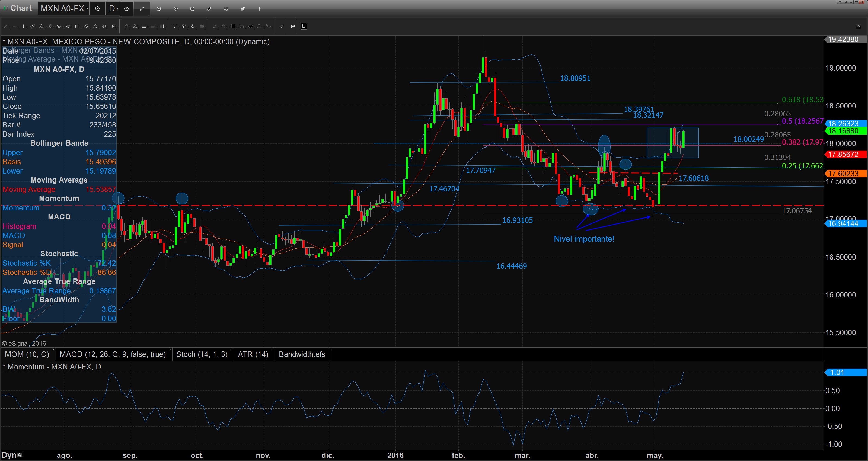Viewport: 868px width, 461px height.
Task: Select the Fibonacci retracement lines tool
Action: [x=144, y=26]
